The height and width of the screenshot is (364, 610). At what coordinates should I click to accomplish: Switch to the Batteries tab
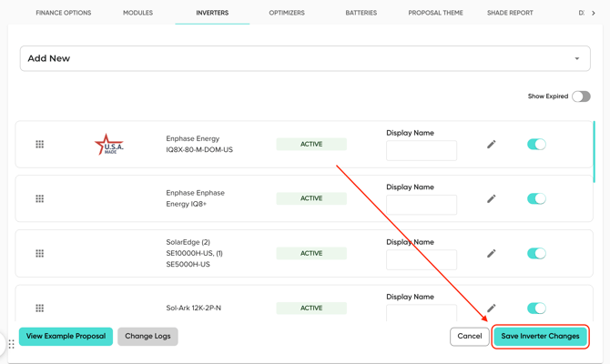tap(361, 13)
